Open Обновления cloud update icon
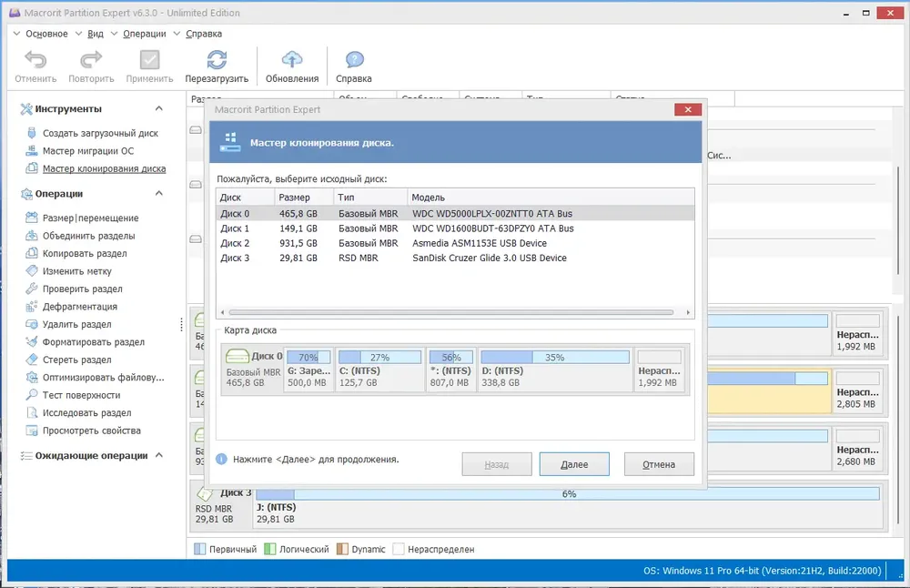This screenshot has width=910, height=588. point(292,60)
